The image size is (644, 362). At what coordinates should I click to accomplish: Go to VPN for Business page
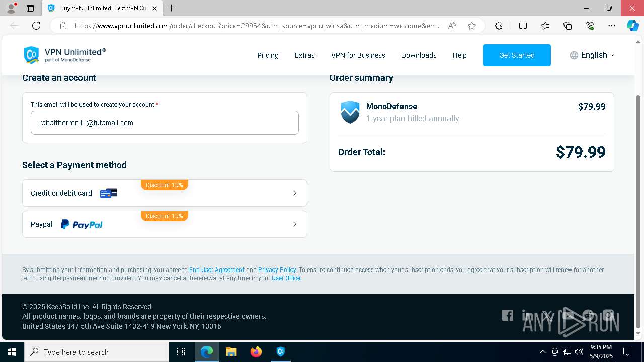tap(358, 55)
